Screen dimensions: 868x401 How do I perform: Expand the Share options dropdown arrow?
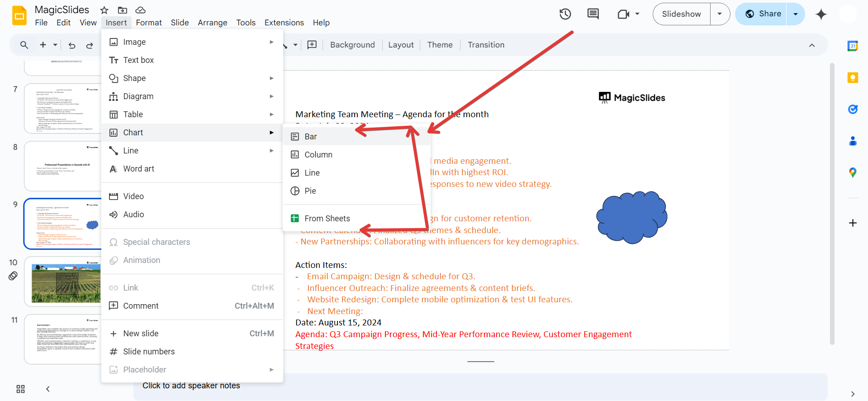tap(796, 14)
